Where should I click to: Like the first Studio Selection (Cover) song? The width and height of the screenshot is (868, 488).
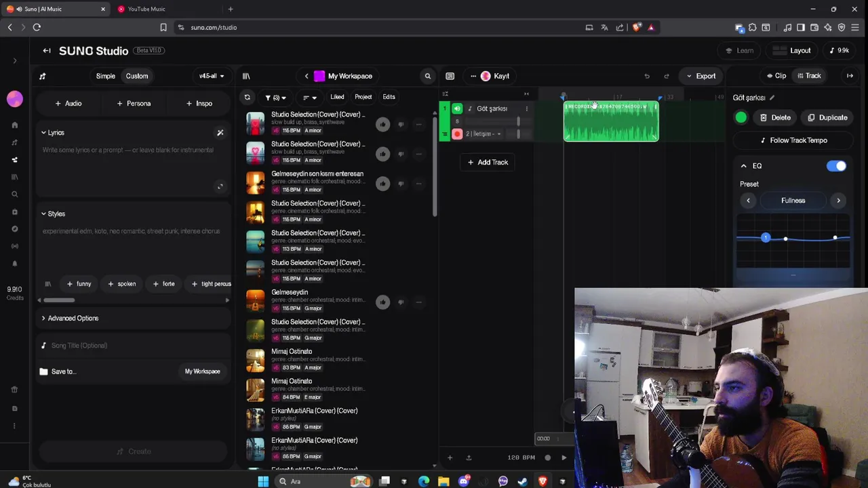382,124
